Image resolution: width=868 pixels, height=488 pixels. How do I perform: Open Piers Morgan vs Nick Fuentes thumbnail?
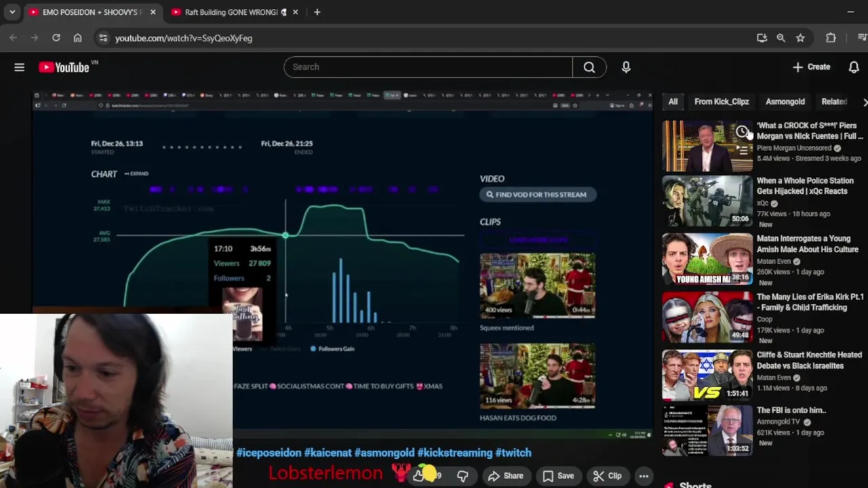(x=707, y=146)
